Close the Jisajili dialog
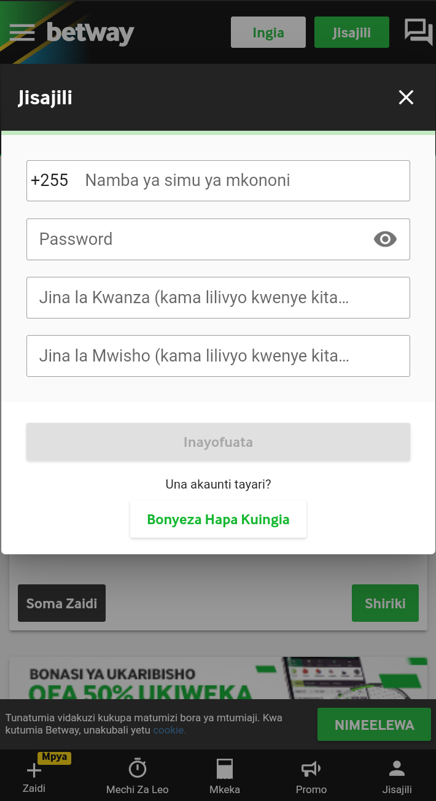 [x=406, y=98]
